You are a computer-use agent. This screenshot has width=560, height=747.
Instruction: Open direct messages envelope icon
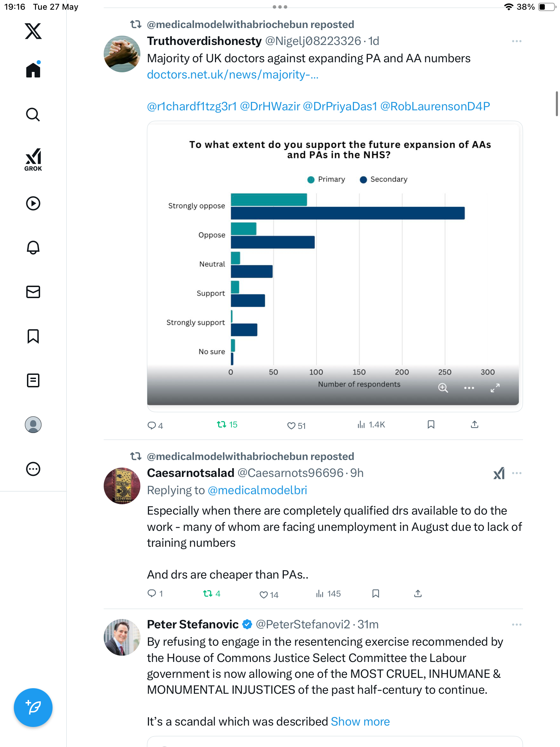tap(33, 292)
